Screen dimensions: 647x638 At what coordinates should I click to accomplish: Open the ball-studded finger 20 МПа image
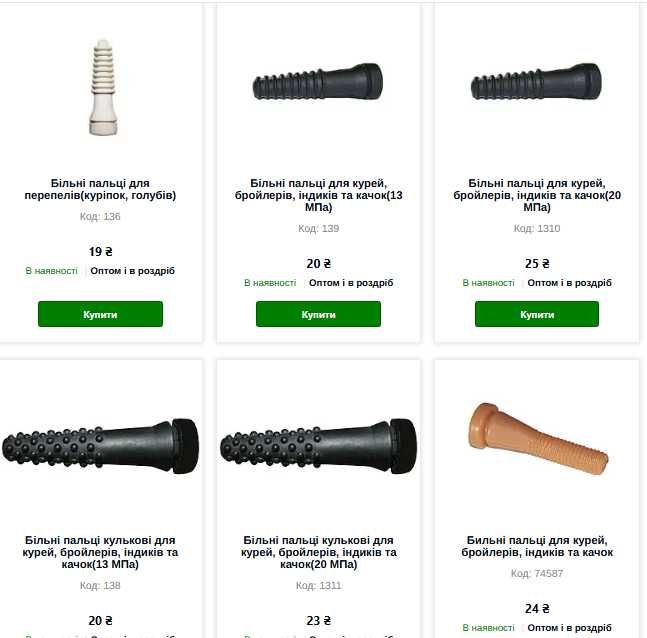click(x=318, y=446)
